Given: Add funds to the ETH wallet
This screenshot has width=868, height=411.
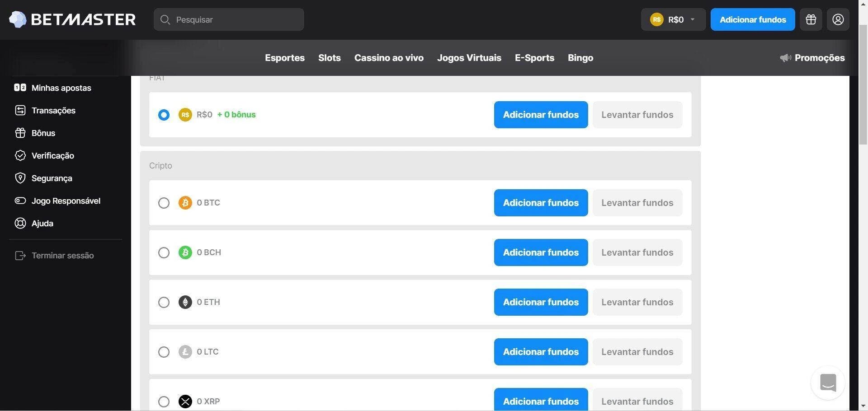Looking at the screenshot, I should pos(541,302).
